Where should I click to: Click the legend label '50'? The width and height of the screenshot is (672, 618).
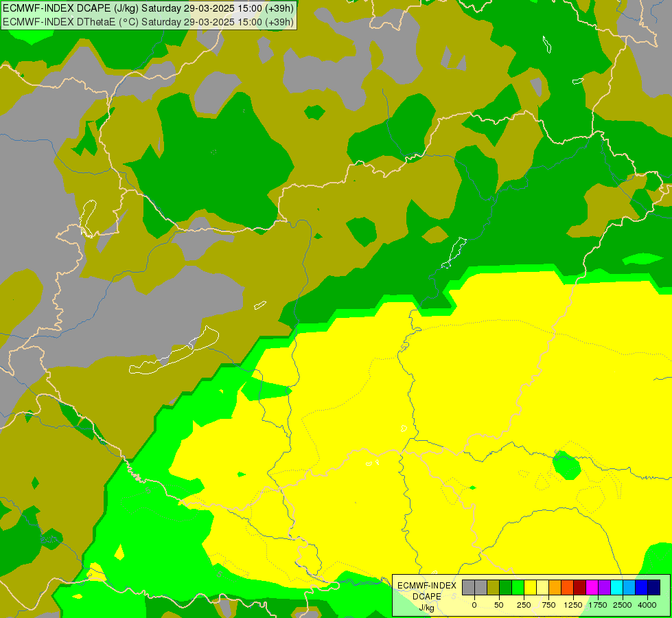(499, 605)
